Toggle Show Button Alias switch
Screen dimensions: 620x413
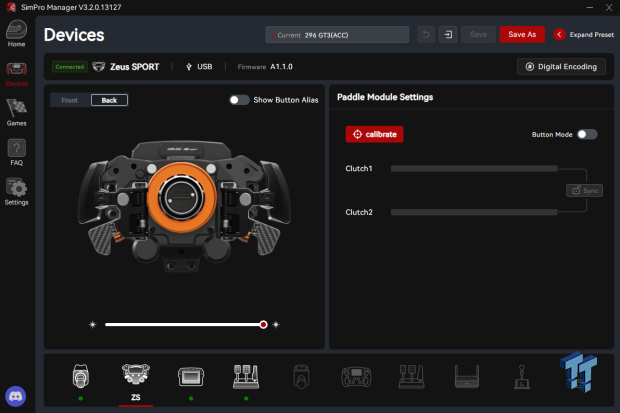(239, 100)
